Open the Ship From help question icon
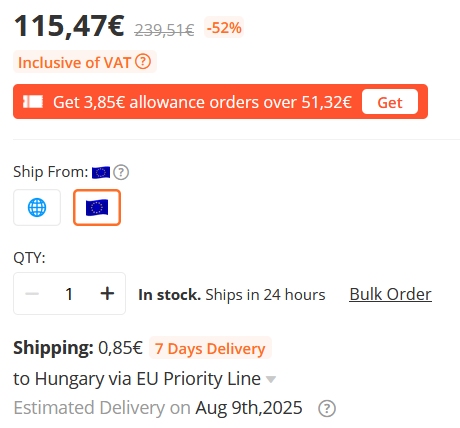 [x=121, y=172]
